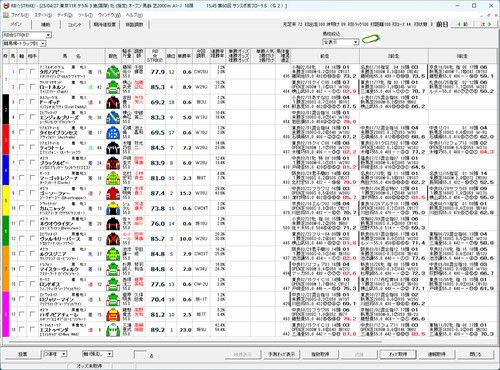Open the ウィンドウ menu

pyautogui.click(x=109, y=15)
